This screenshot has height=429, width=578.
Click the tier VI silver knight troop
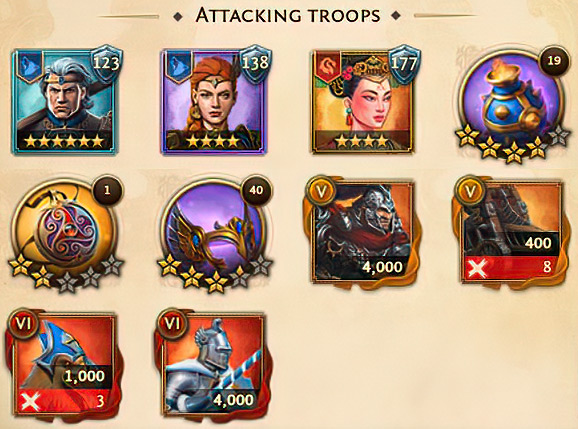pyautogui.click(x=214, y=364)
